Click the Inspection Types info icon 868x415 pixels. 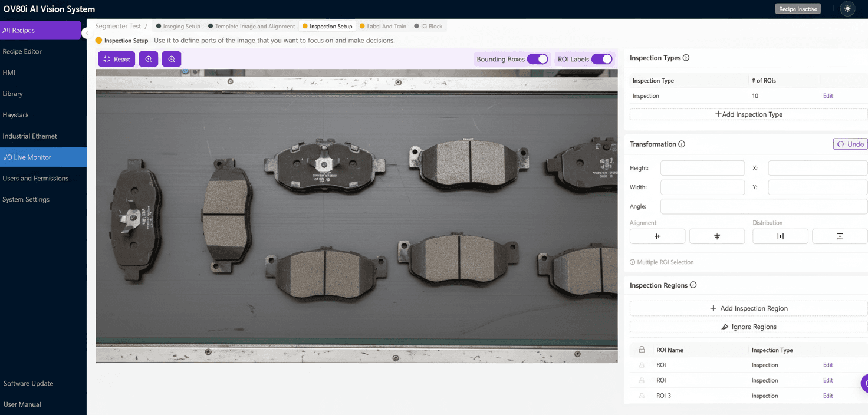(686, 57)
